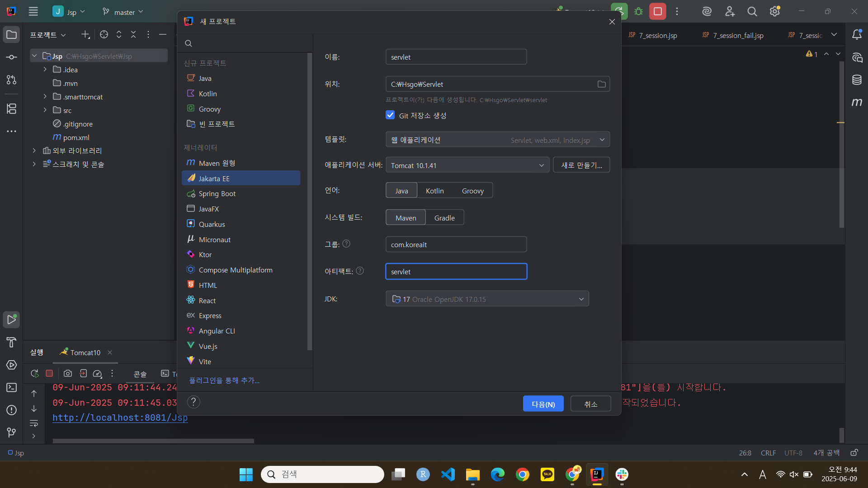Open IDE settings gear icon
Image resolution: width=868 pixels, height=488 pixels.
click(774, 11)
